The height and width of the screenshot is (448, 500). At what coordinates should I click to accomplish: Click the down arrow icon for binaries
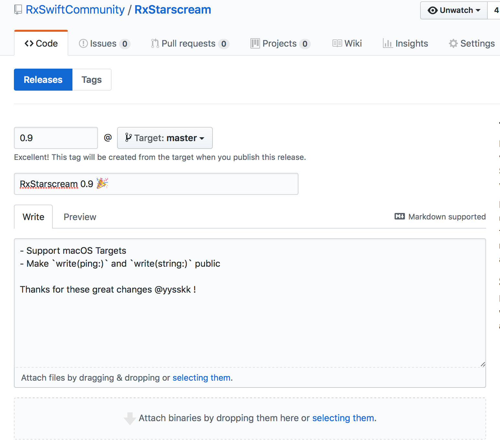(x=130, y=419)
